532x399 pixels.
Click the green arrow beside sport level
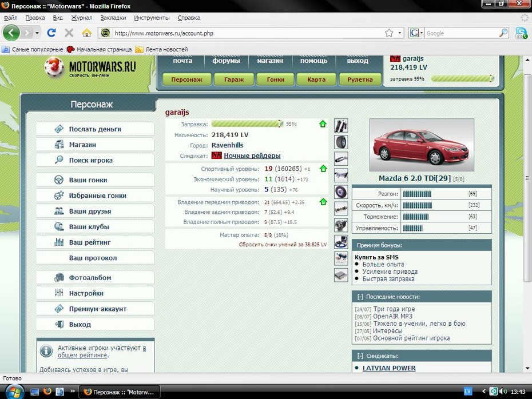click(323, 169)
